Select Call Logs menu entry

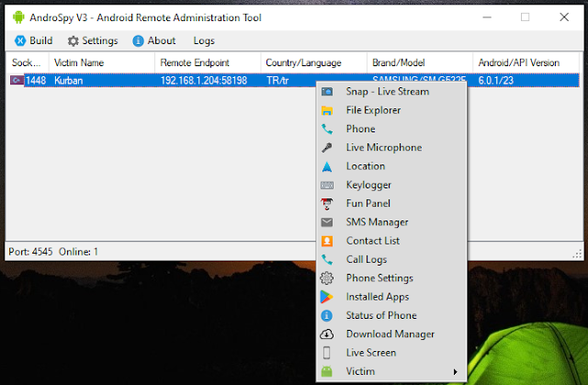click(x=391, y=259)
